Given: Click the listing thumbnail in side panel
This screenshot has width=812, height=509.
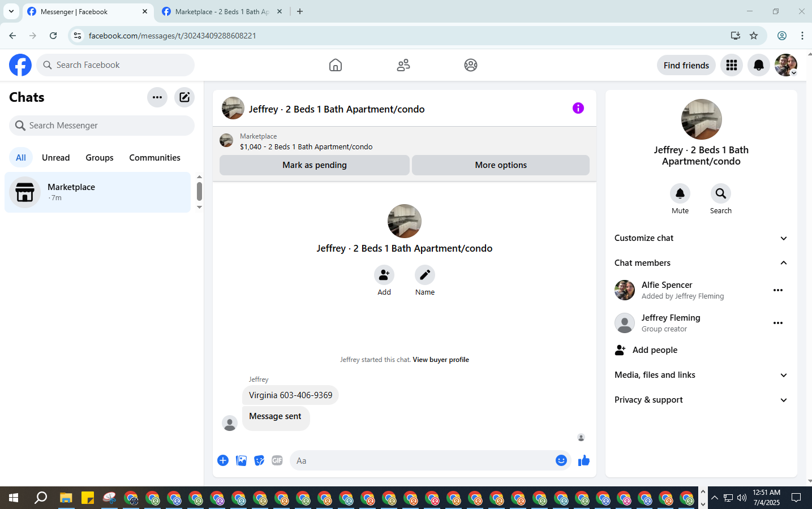Looking at the screenshot, I should click(702, 119).
